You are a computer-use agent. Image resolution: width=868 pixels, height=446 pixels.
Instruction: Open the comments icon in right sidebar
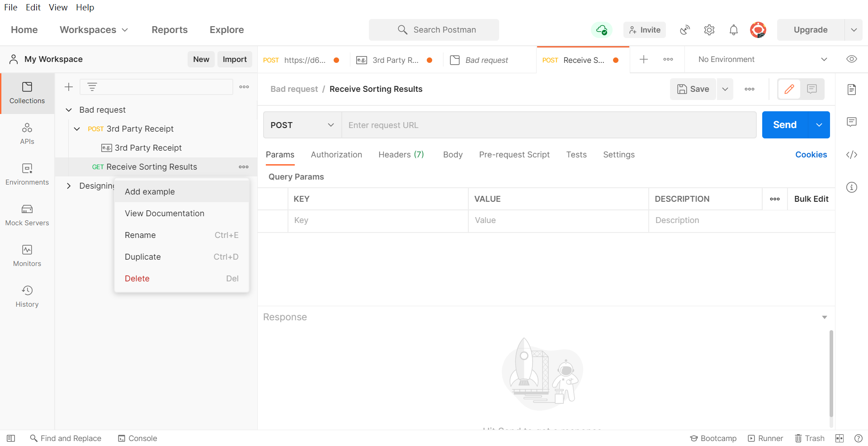point(852,122)
